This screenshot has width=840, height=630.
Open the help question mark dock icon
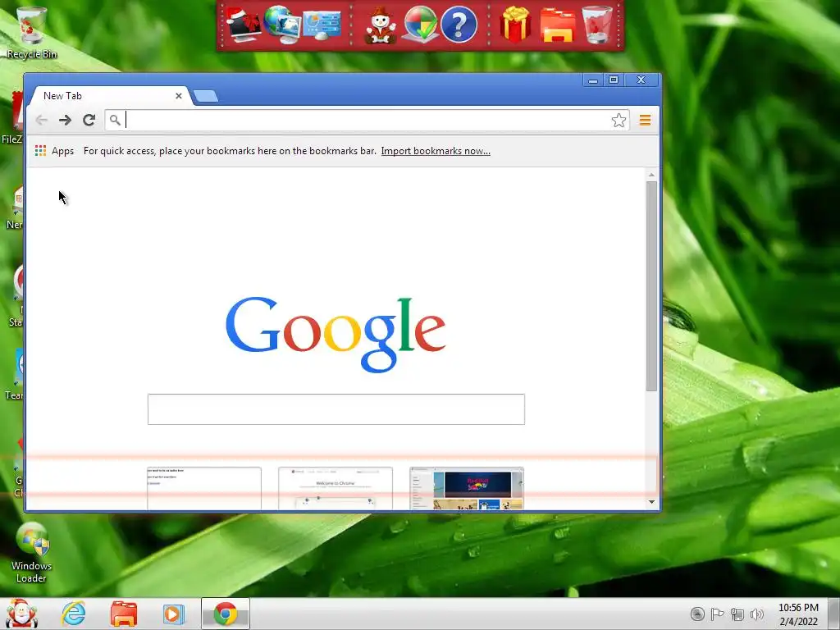[459, 25]
